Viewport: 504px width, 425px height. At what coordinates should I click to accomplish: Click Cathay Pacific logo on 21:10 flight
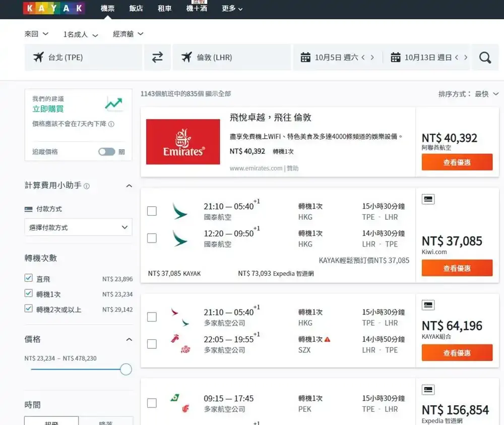[180, 211]
